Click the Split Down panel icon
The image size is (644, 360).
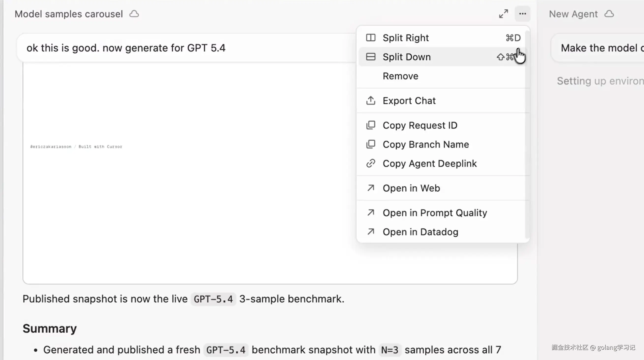click(371, 57)
